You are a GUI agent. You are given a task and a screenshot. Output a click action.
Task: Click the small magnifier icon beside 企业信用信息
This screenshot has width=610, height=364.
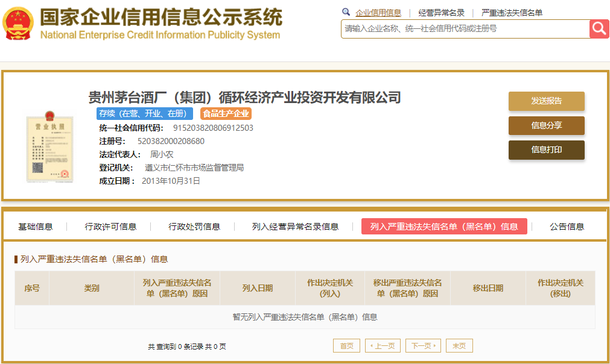coord(346,12)
